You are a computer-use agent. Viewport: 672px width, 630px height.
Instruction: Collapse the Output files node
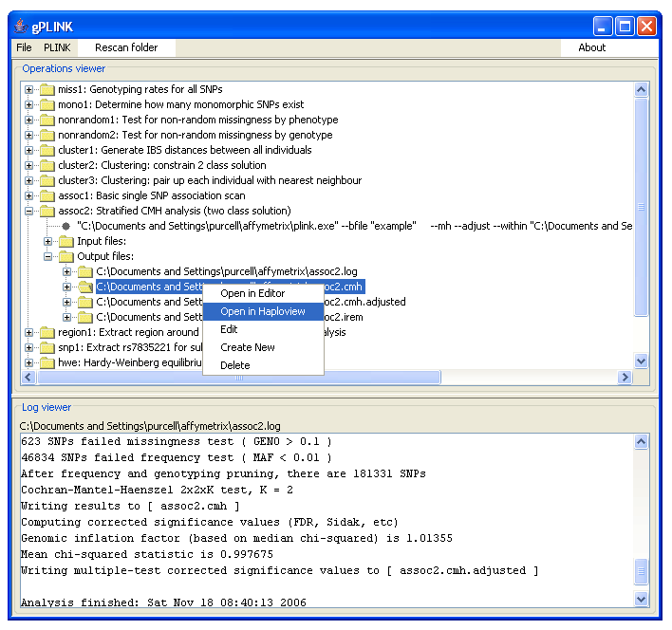click(48, 256)
